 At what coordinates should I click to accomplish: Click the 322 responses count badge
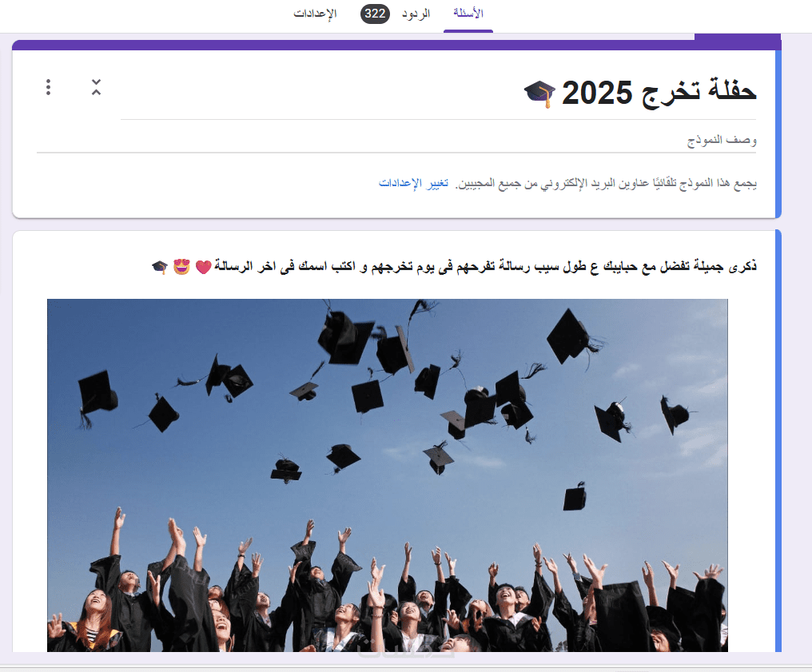tap(375, 14)
